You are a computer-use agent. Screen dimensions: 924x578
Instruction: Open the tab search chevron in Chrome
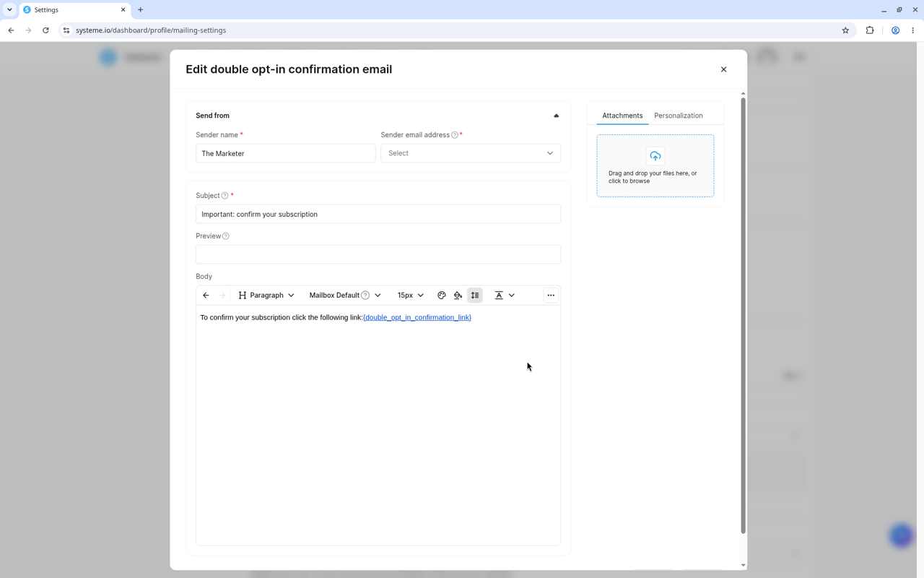[x=9, y=10]
